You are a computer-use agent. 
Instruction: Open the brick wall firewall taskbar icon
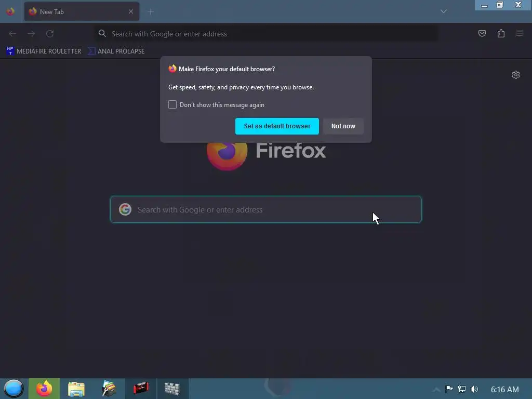click(172, 389)
